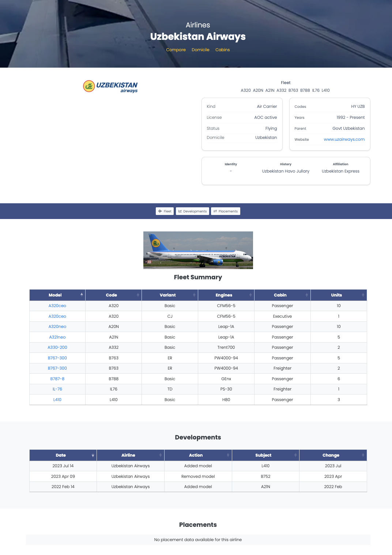Open the L410 model link
The width and height of the screenshot is (392, 555).
click(57, 400)
